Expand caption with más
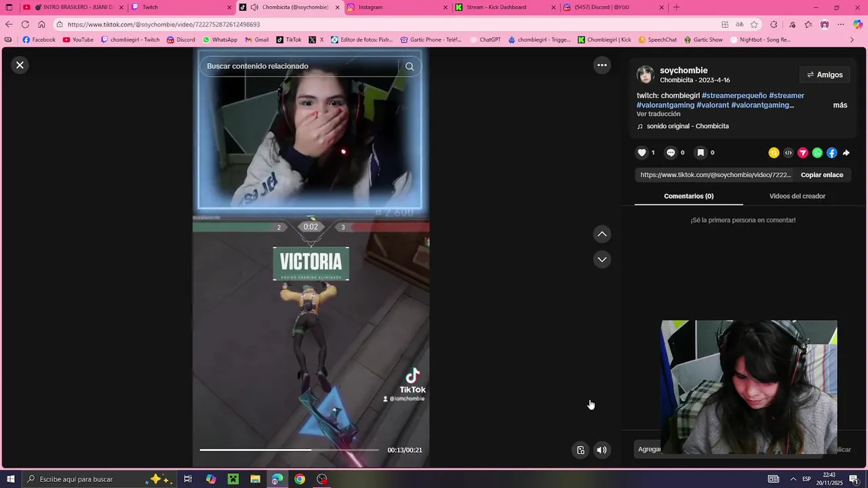Screen dimensions: 868x488 click(x=840, y=105)
